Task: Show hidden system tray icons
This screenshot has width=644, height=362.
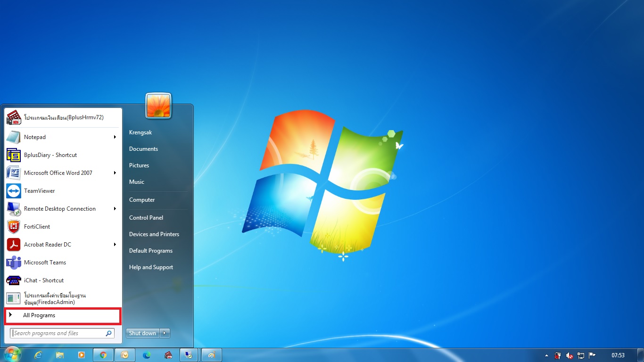Action: [x=547, y=355]
